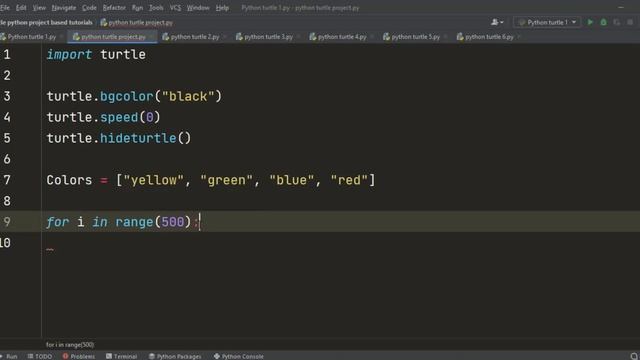
Task: Open the Edit menu
Action: click(x=21, y=8)
